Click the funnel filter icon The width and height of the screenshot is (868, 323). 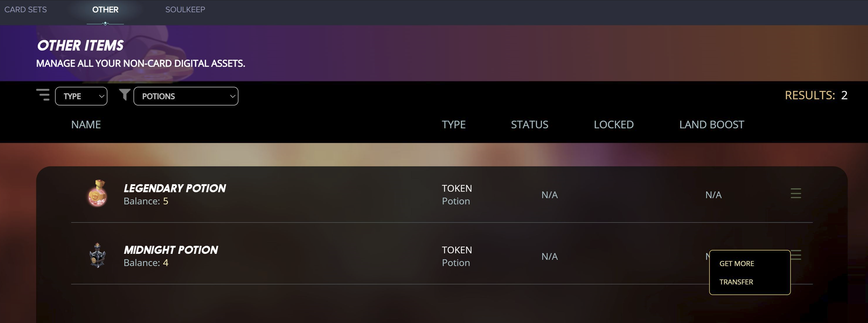point(125,95)
